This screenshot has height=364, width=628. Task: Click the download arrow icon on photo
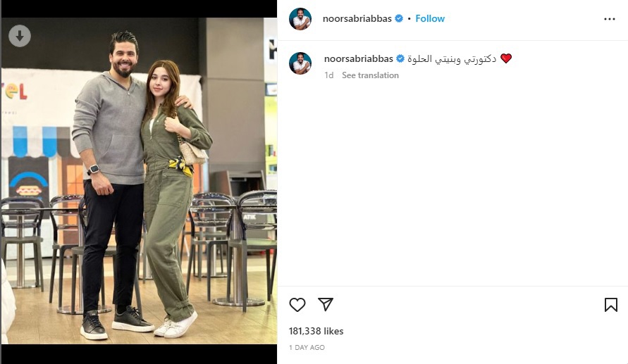pos(20,36)
